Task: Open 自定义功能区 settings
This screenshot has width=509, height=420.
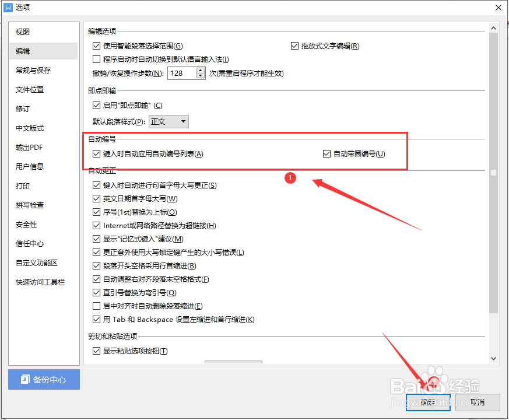Action: [37, 262]
